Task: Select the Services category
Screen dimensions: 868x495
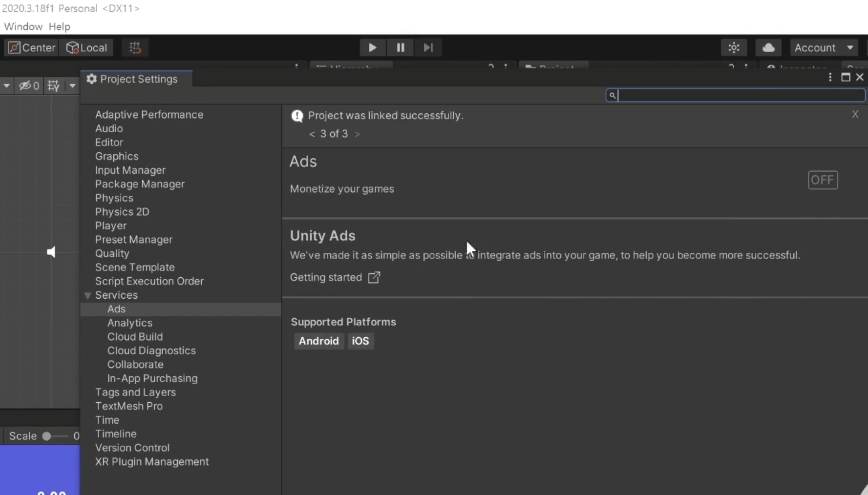Action: click(x=116, y=295)
